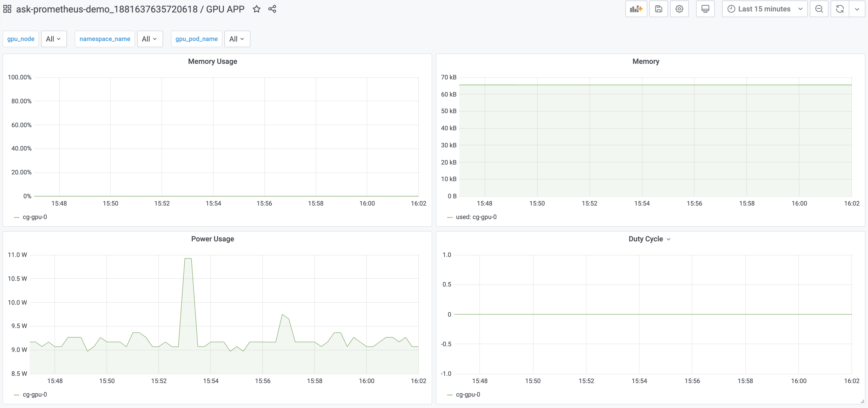Pick color for Memory Usage cg-gpu-0 legend line

pos(17,217)
